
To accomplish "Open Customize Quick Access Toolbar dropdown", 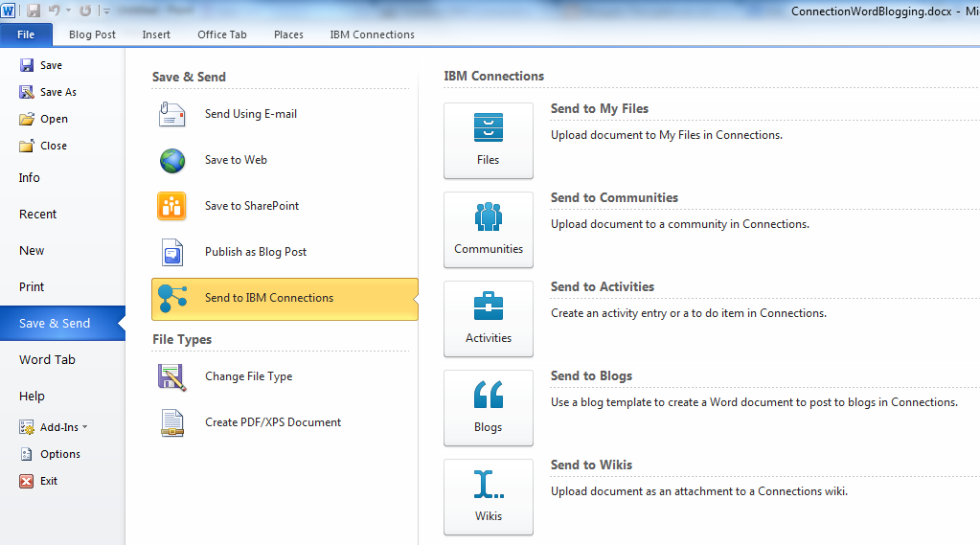I will (107, 11).
